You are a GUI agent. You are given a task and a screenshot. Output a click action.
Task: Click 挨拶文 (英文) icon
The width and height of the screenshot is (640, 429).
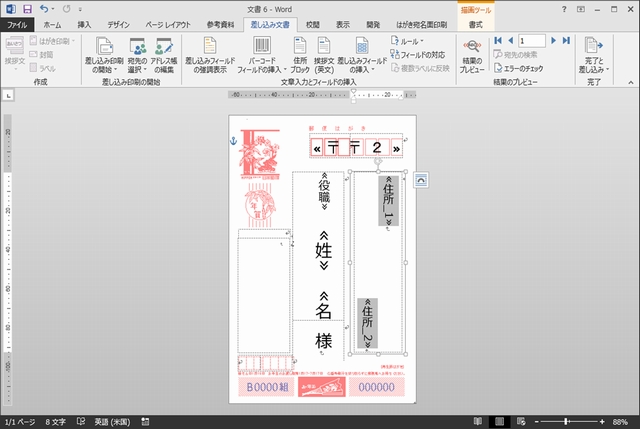324,55
